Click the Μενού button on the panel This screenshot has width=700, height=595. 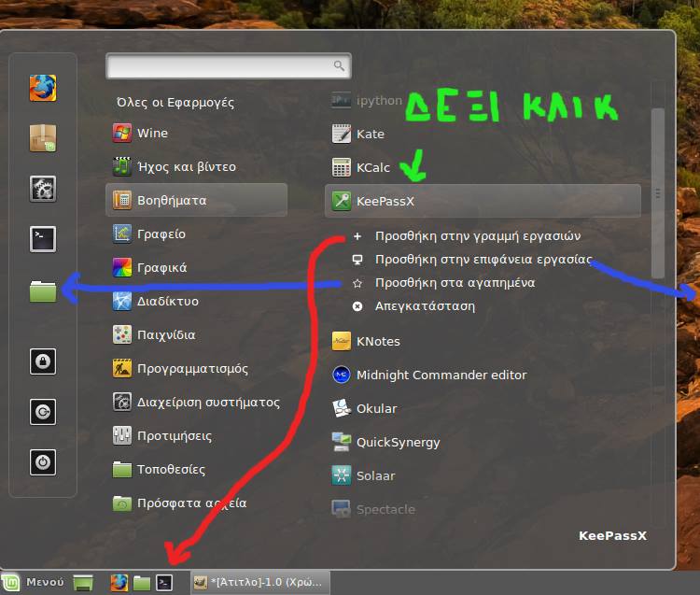point(34,583)
